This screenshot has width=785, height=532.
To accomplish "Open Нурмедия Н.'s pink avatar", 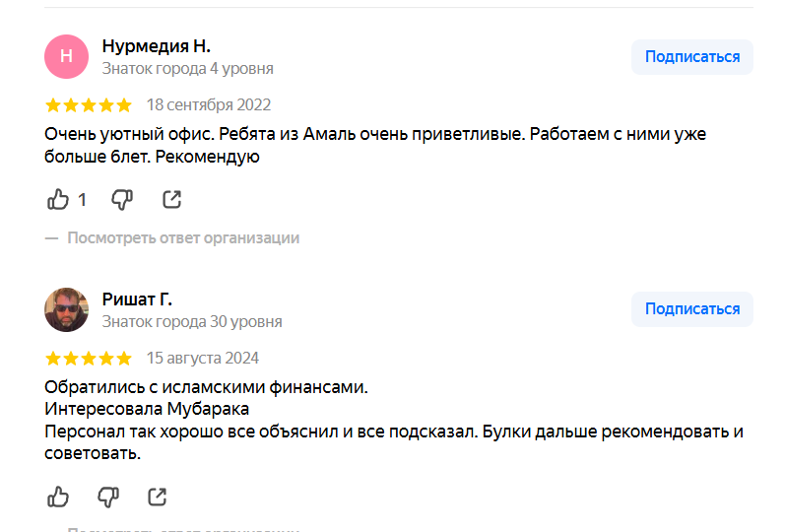I will pos(67,56).
